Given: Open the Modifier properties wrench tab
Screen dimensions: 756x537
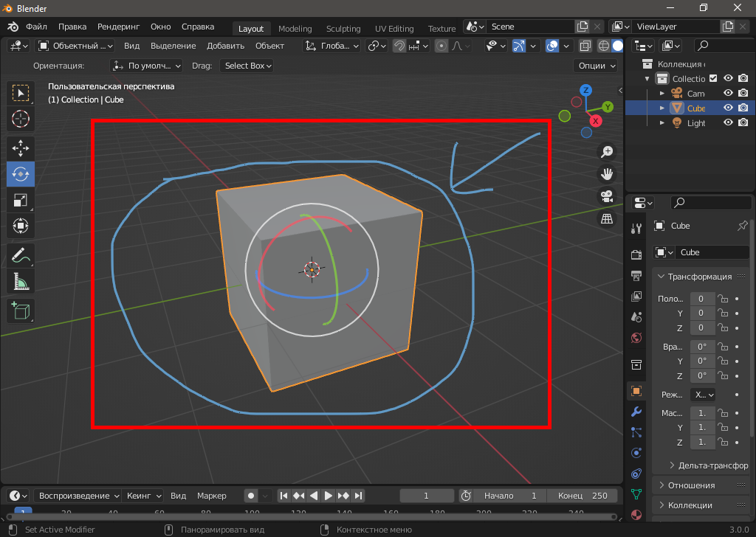Looking at the screenshot, I should tap(636, 412).
